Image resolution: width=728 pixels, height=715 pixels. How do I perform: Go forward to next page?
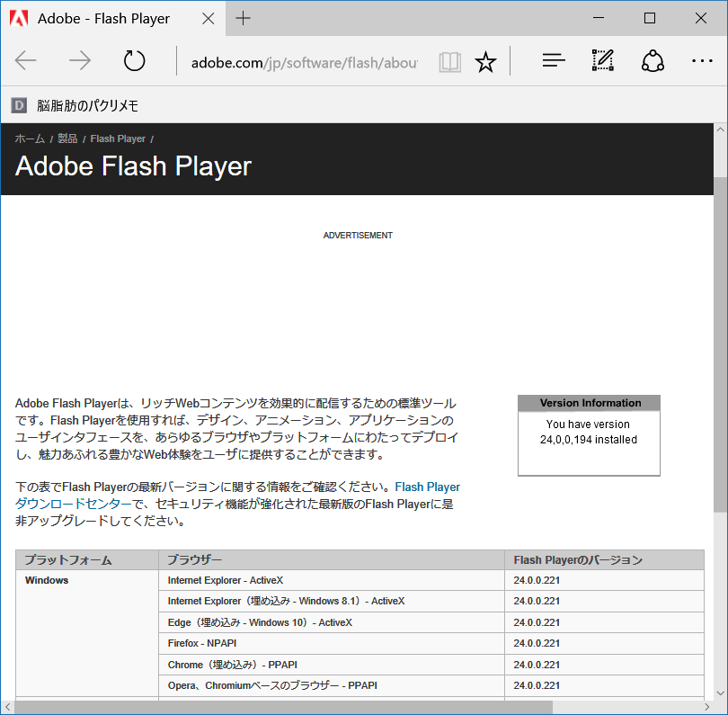coord(80,61)
